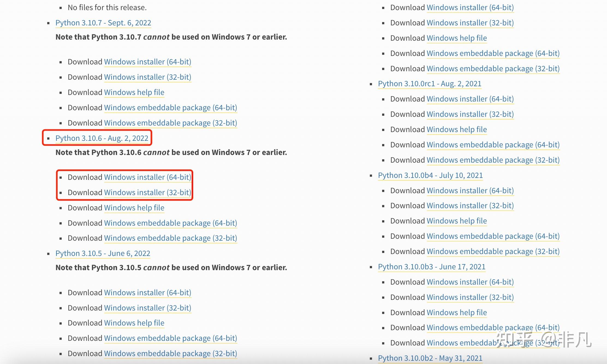Download the 64-bit Windows installer for Python 3.10.5
The height and width of the screenshot is (364, 607).
[x=147, y=293]
